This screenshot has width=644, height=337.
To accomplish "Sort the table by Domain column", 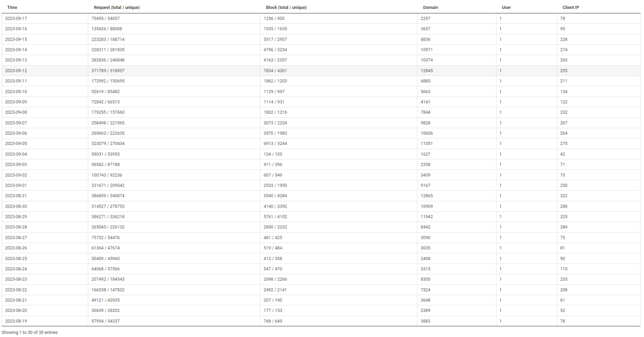I will (431, 7).
